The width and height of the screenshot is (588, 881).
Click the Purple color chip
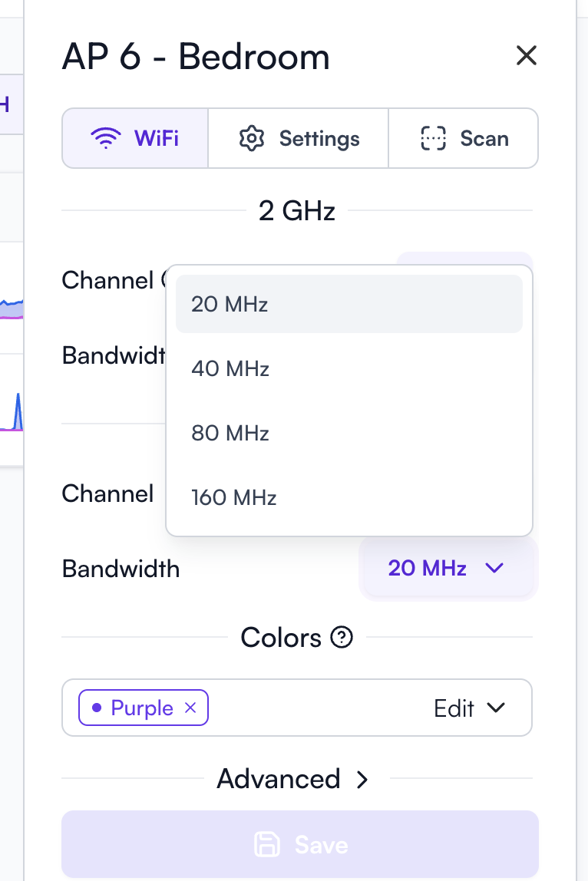click(x=144, y=708)
